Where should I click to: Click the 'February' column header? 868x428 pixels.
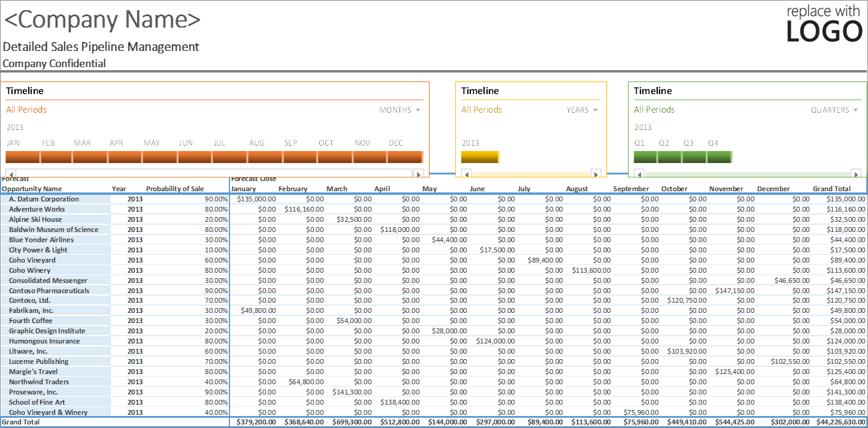(293, 189)
